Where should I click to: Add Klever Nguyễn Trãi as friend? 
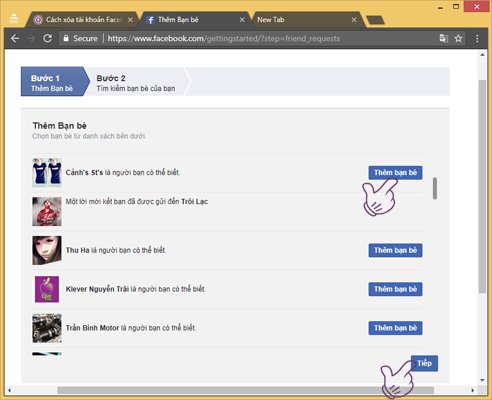coord(395,289)
